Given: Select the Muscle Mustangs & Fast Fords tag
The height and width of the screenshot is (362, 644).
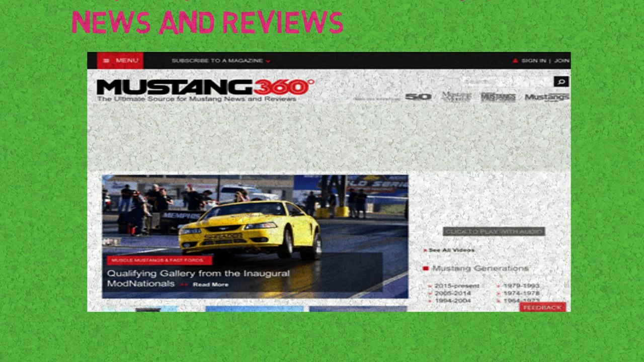Looking at the screenshot, I should (x=159, y=260).
